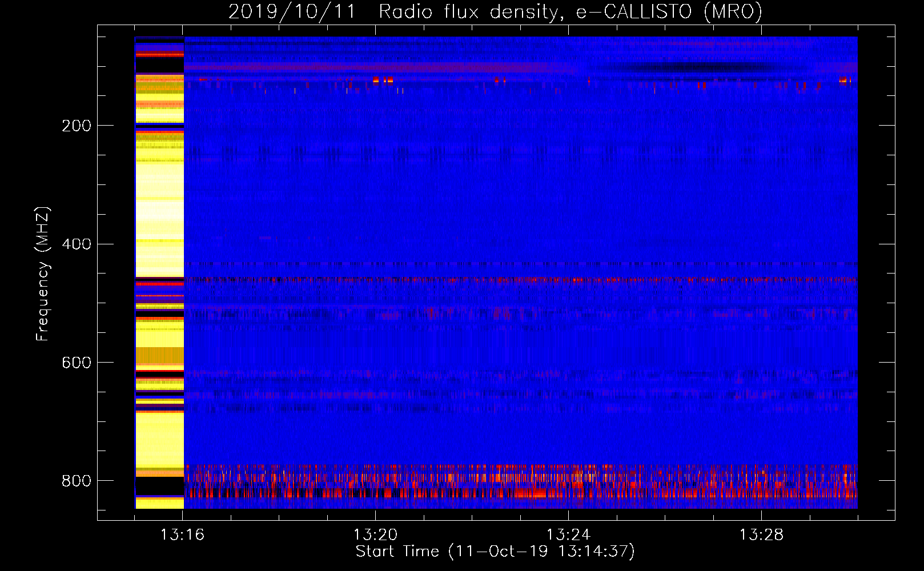The width and height of the screenshot is (924, 571).
Task: Select the 13:16 time axis label
Action: click(182, 534)
